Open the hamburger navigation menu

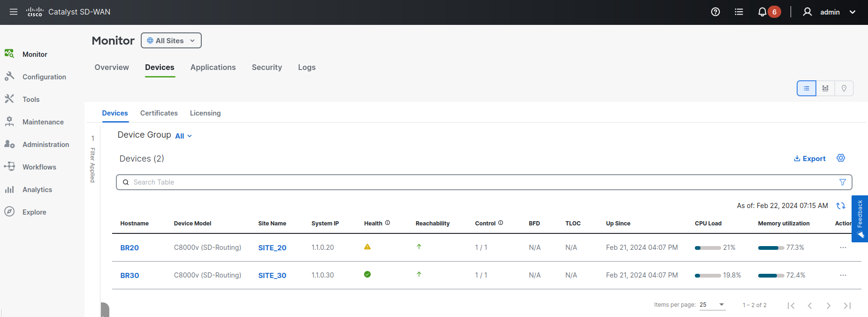tap(14, 12)
